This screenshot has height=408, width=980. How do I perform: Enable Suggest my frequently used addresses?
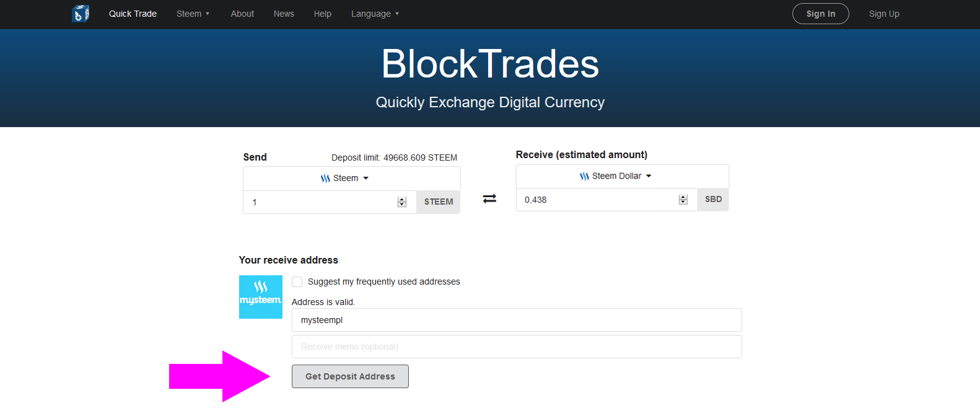click(297, 282)
